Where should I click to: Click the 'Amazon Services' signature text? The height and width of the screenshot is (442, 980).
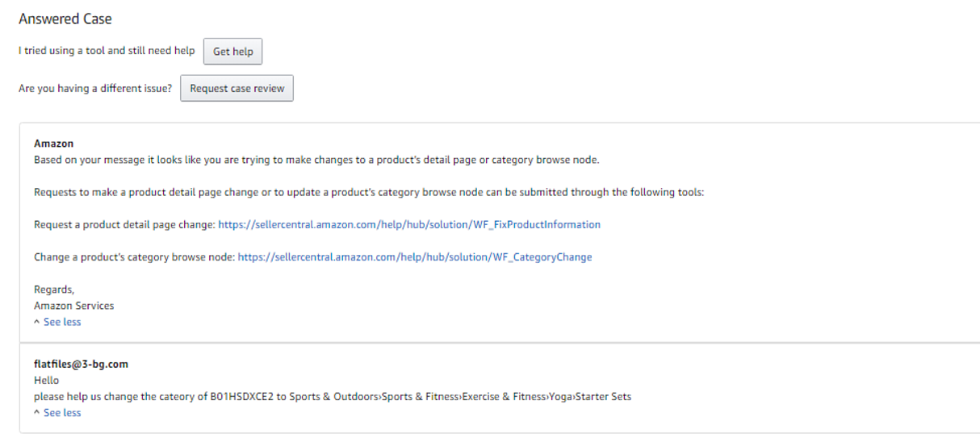click(x=74, y=306)
